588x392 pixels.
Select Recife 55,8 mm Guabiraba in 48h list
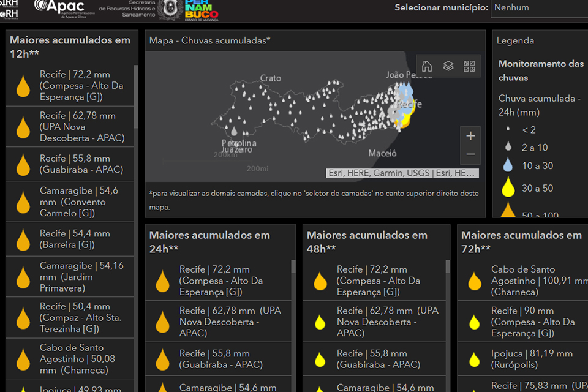(374, 359)
